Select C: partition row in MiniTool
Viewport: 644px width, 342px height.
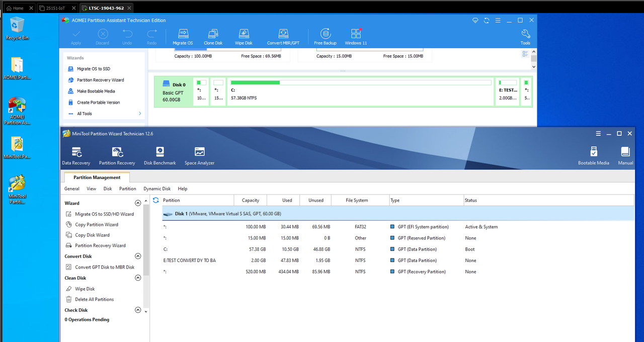click(397, 249)
